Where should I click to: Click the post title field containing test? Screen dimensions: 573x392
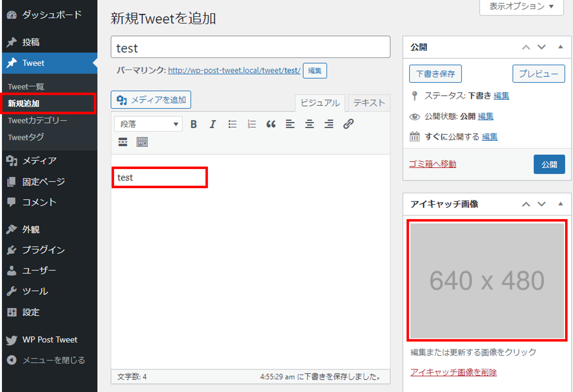(x=250, y=47)
